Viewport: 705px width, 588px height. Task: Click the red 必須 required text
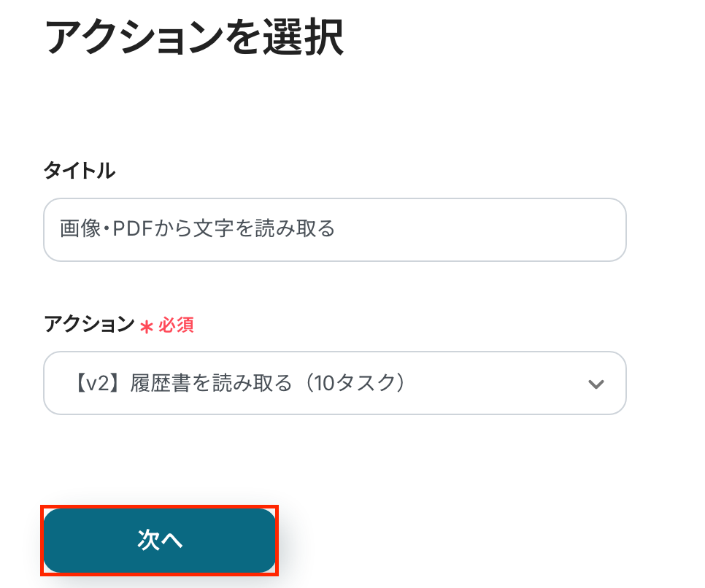176,325
